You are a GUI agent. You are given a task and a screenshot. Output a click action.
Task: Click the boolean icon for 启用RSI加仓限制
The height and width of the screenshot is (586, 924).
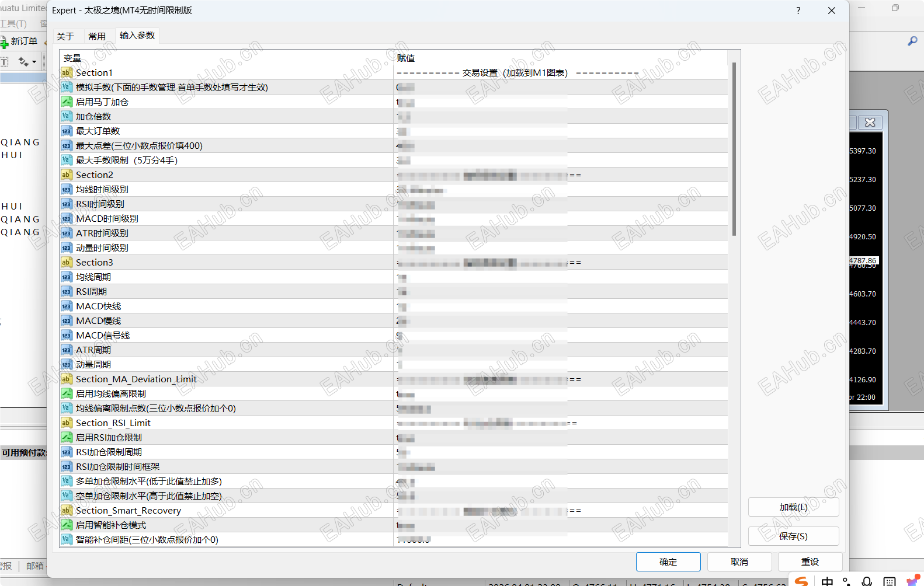click(66, 437)
